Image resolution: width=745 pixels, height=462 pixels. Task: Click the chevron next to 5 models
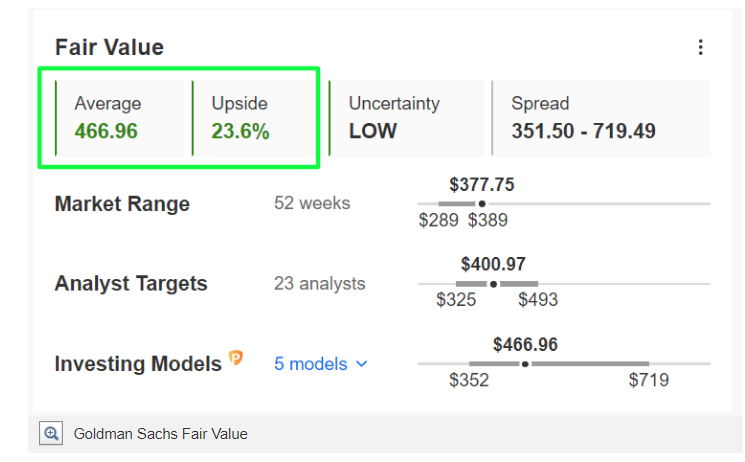(x=361, y=364)
